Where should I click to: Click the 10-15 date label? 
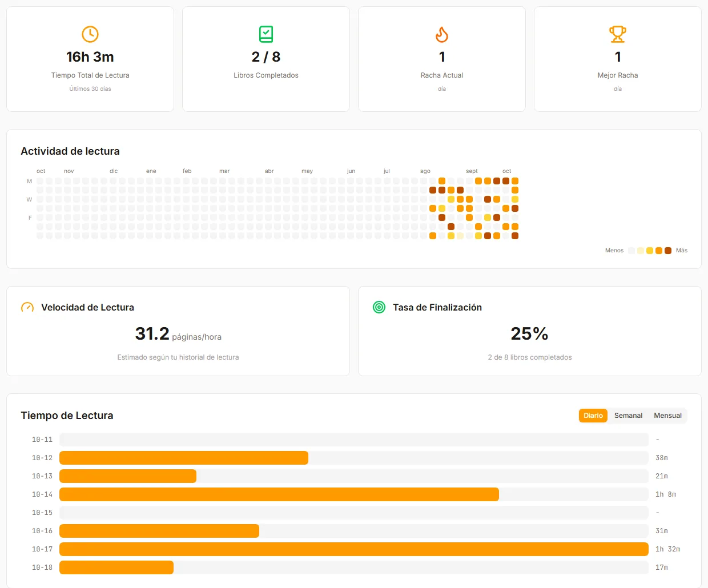[x=42, y=513]
